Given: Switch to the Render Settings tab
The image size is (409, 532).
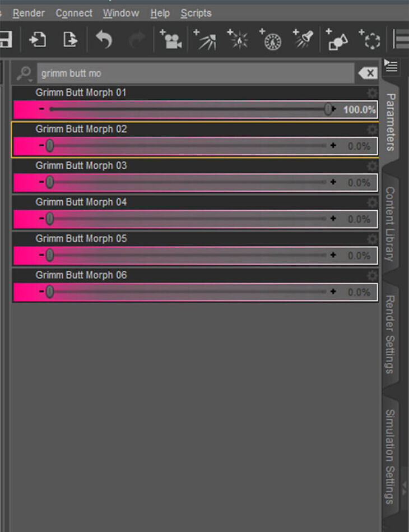Looking at the screenshot, I should point(390,334).
